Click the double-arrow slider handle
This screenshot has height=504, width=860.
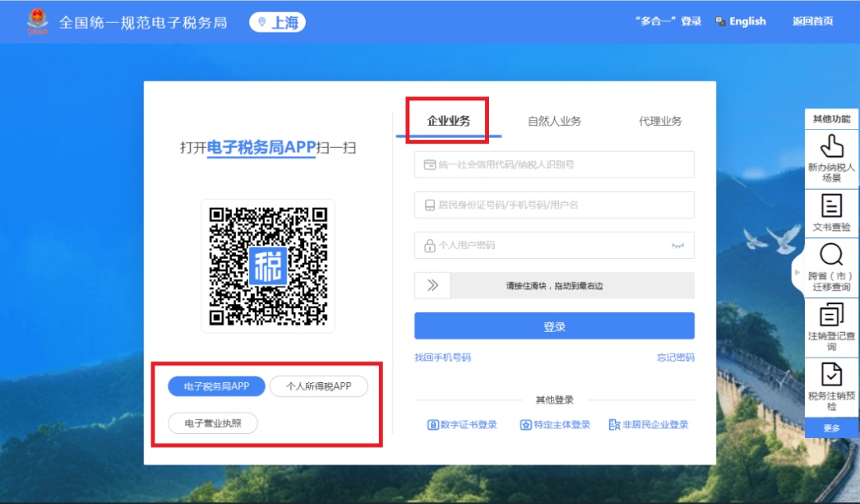click(432, 285)
